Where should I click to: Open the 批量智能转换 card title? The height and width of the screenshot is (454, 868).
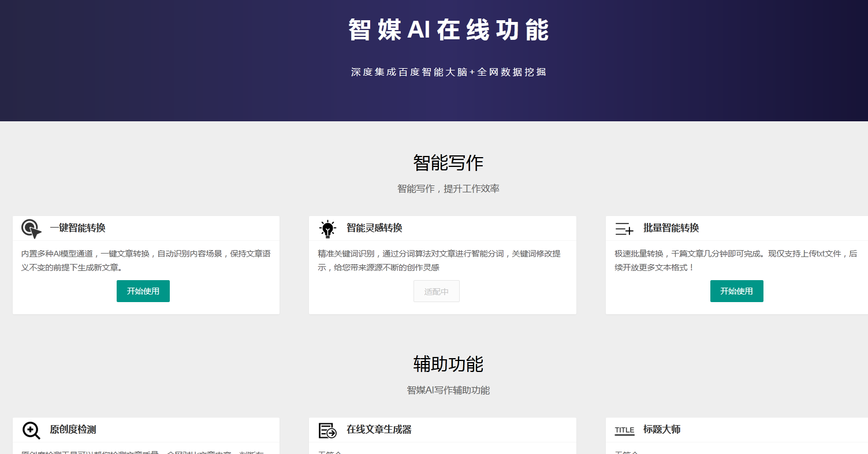click(x=671, y=228)
